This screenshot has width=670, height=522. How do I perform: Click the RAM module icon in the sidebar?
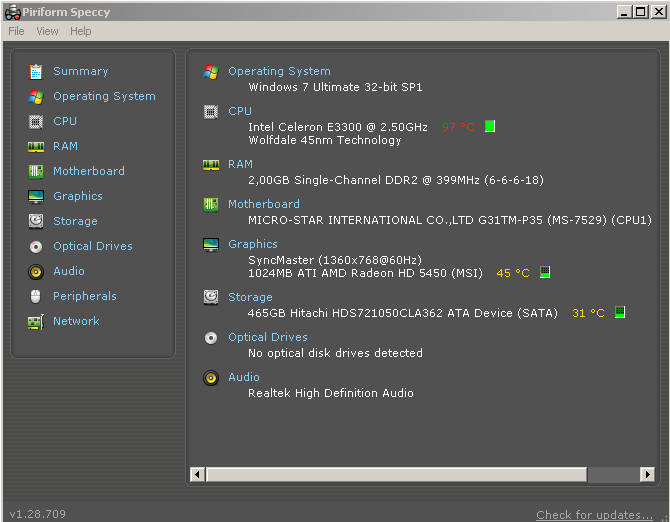tap(36, 147)
